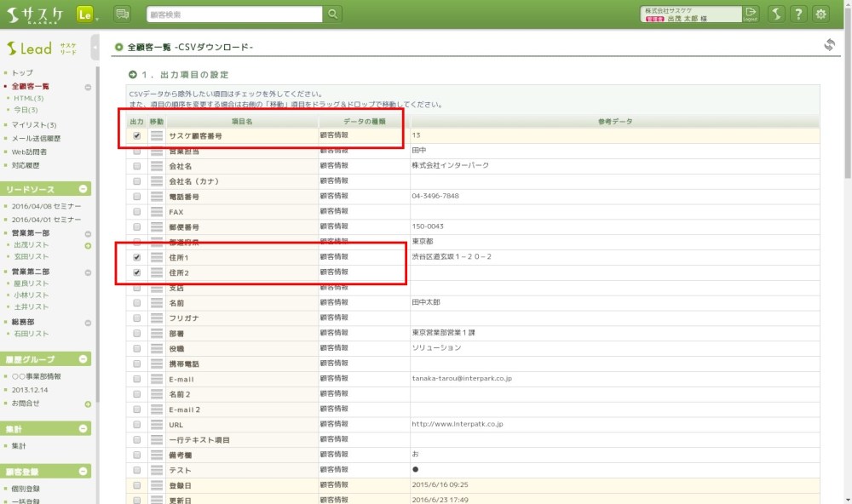The image size is (852, 504).
Task: Open マイリスト(3) in the sidebar
Action: tap(34, 125)
